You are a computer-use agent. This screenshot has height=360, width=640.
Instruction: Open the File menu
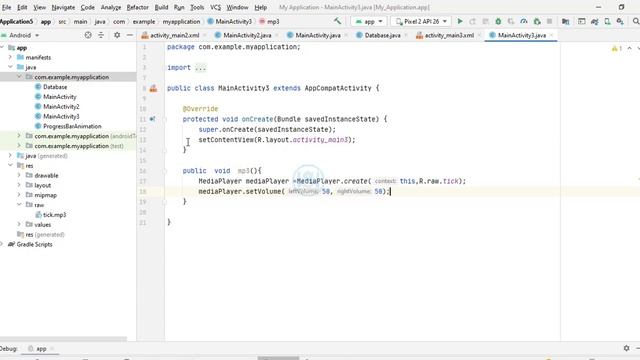(7, 7)
